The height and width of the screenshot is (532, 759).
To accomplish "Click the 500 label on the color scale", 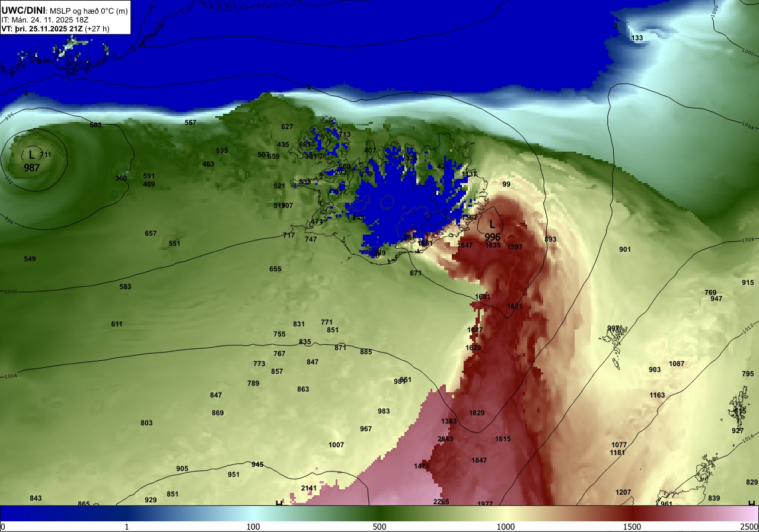I will 379,527.
